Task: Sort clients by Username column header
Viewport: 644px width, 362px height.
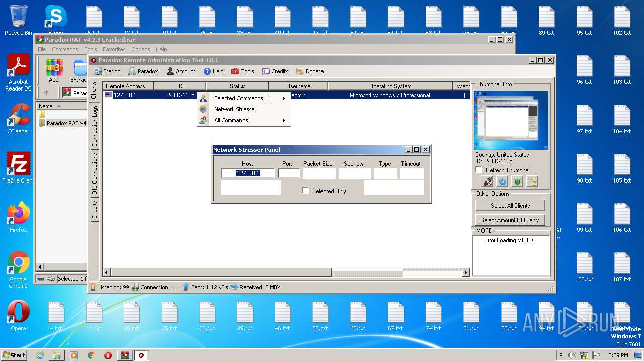Action: (298, 86)
